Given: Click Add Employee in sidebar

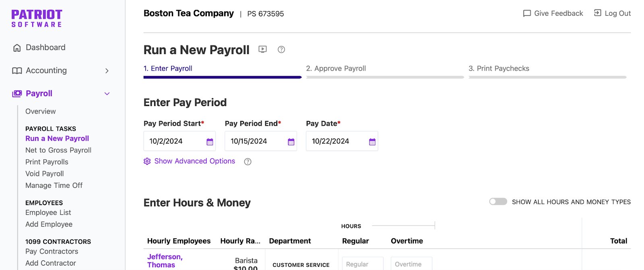Looking at the screenshot, I should coord(49,224).
